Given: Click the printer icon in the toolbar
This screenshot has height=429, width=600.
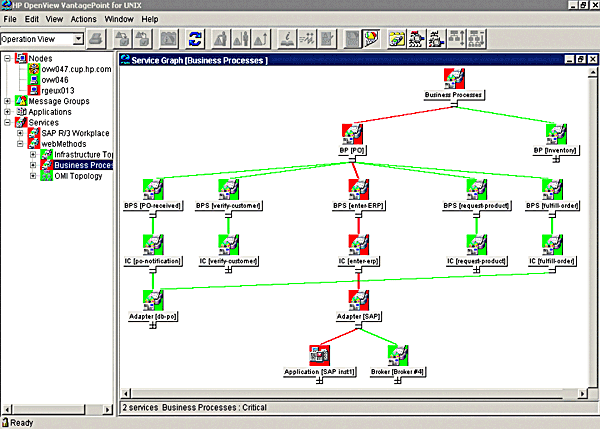Looking at the screenshot, I should tap(95, 39).
